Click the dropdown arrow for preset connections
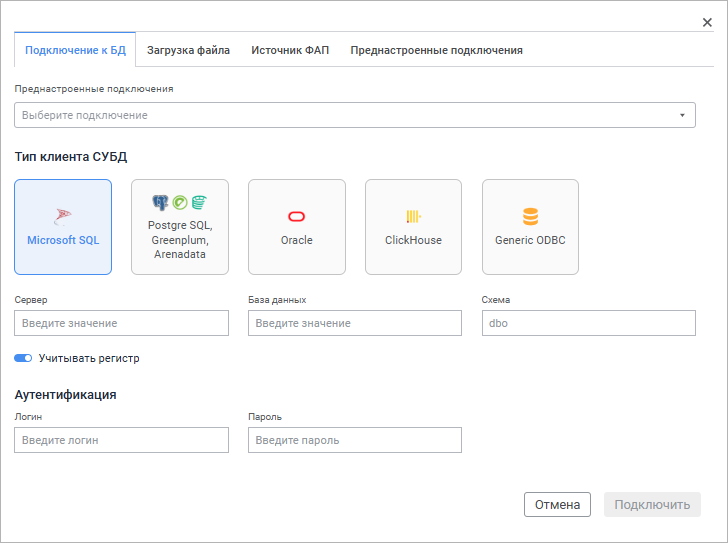This screenshot has width=728, height=543. tap(682, 115)
